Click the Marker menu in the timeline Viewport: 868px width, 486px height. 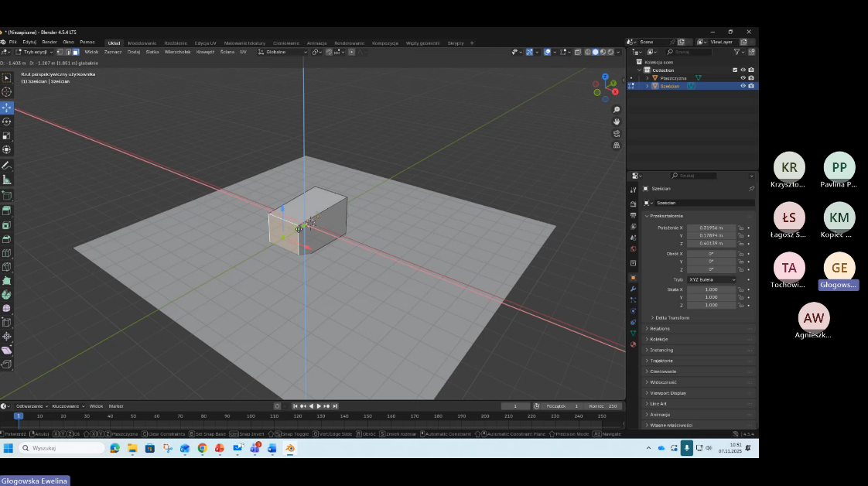click(x=116, y=406)
